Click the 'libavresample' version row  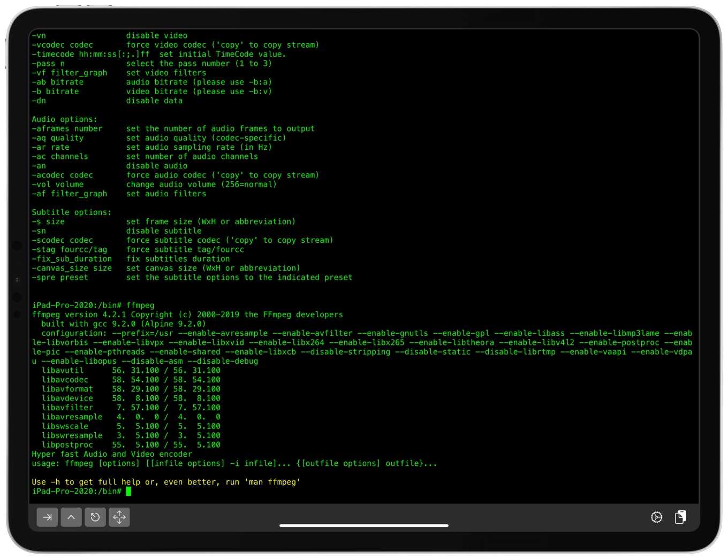point(131,417)
